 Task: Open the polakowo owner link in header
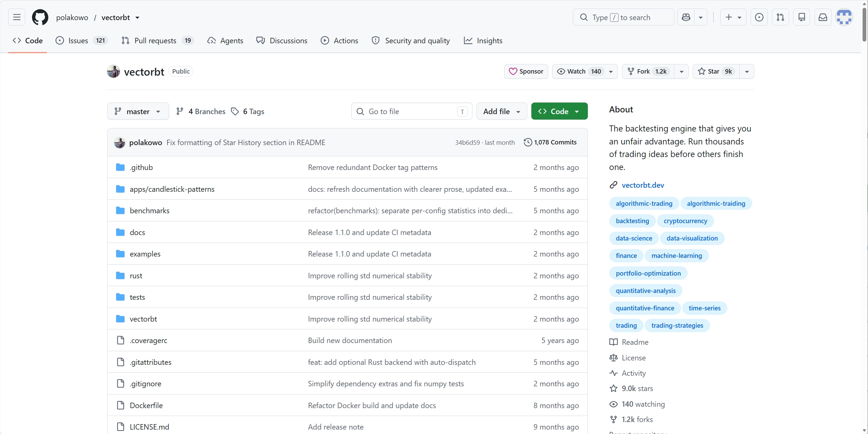pyautogui.click(x=72, y=17)
